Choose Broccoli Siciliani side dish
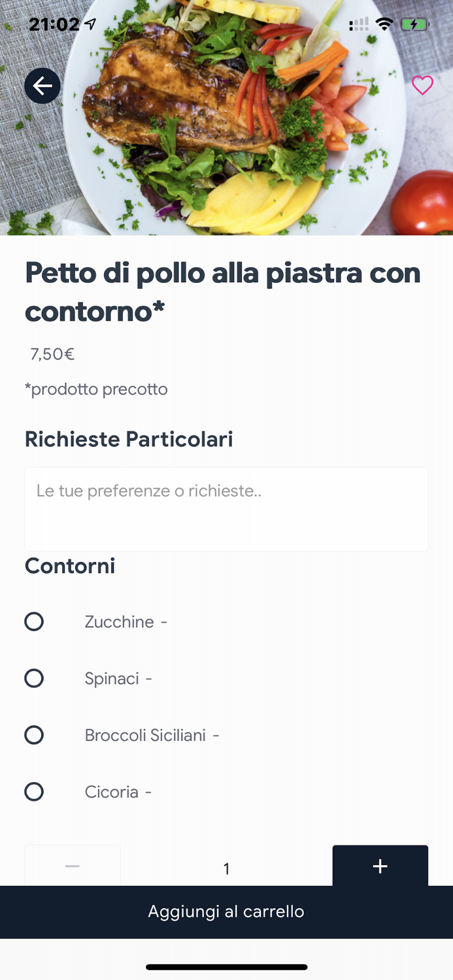Image resolution: width=453 pixels, height=980 pixels. pos(33,735)
